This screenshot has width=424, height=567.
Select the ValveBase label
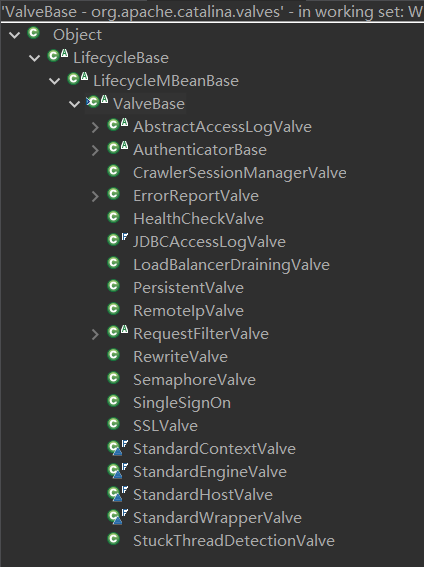tap(149, 104)
